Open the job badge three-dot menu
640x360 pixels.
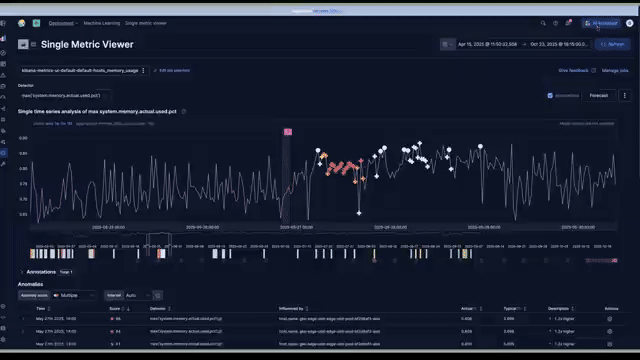tap(143, 71)
